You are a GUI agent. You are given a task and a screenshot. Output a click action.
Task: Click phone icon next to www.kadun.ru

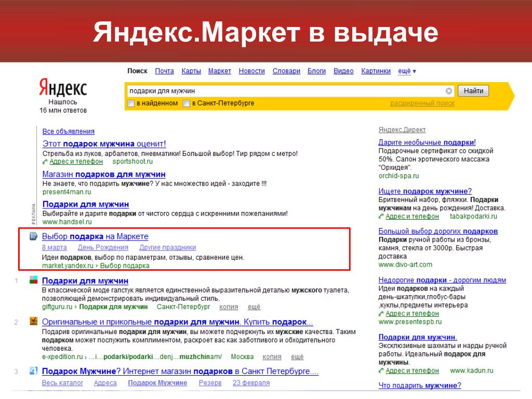(381, 371)
